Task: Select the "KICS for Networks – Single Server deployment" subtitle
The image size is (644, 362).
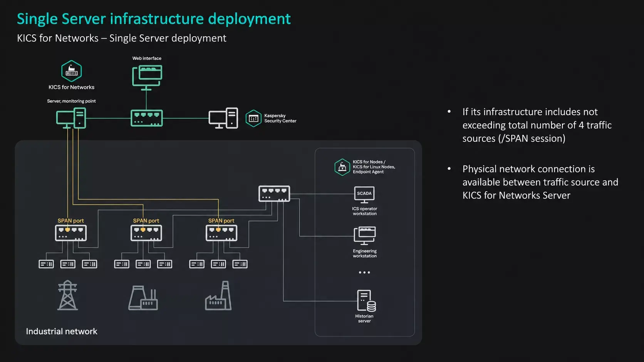Action: tap(122, 38)
